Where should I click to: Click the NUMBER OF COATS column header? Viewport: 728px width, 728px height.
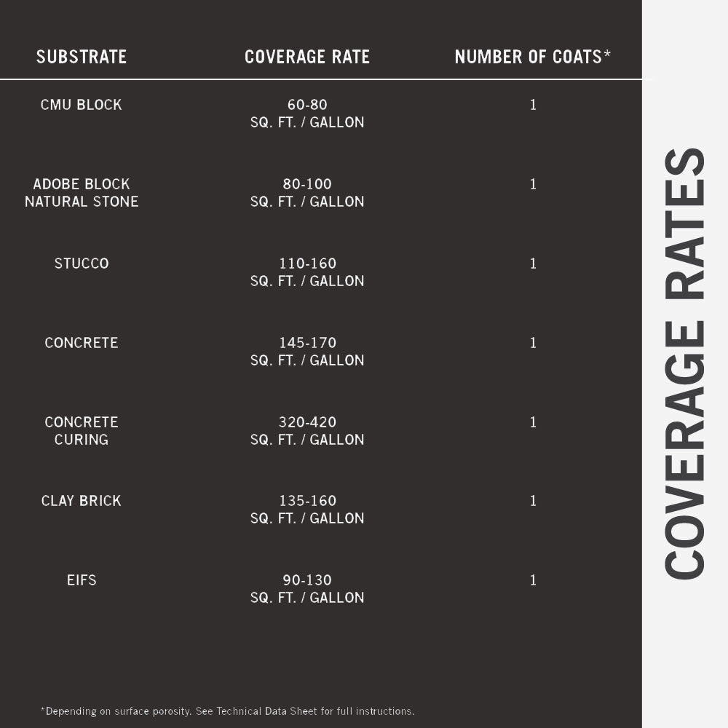click(x=532, y=57)
